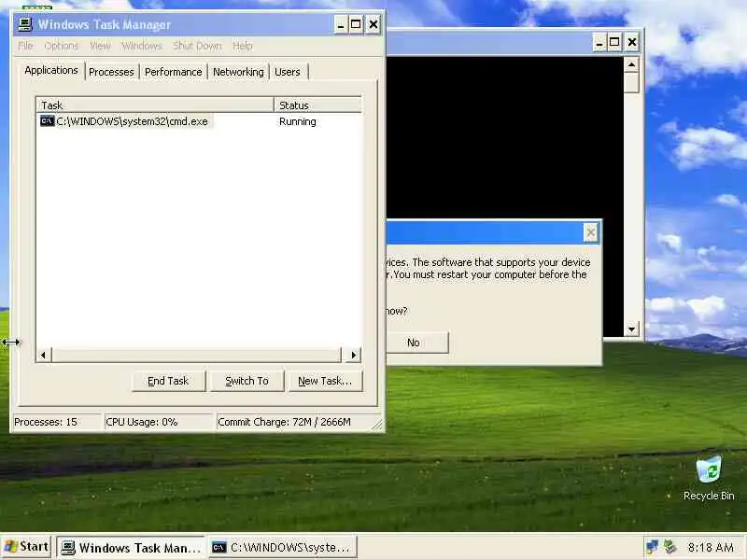Switch to the Performance tab

pos(174,72)
